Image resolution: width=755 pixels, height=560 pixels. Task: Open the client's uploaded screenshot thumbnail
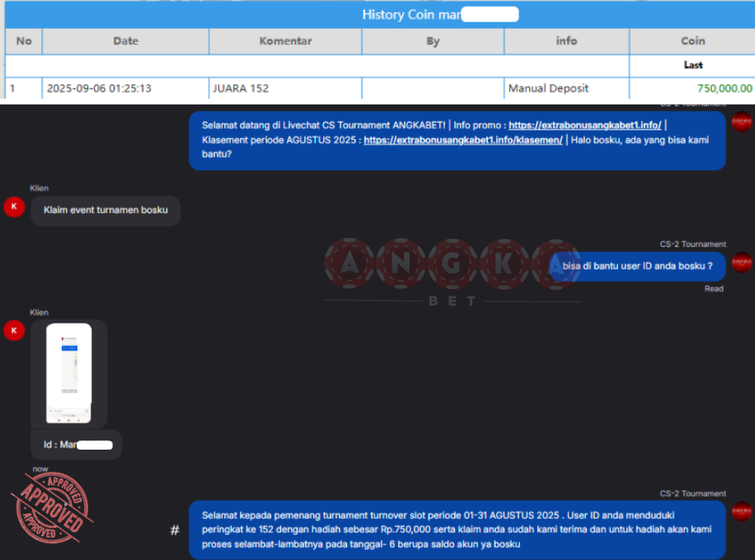69,373
